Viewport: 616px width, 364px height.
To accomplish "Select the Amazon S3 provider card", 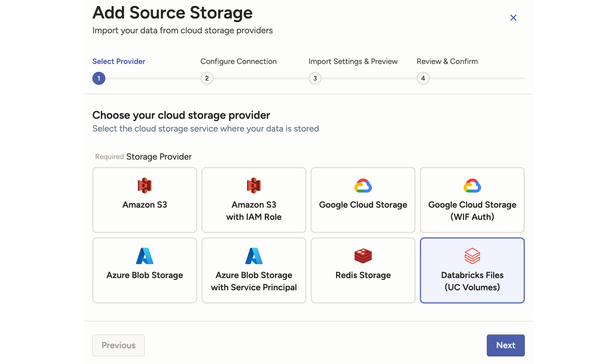I will (144, 200).
